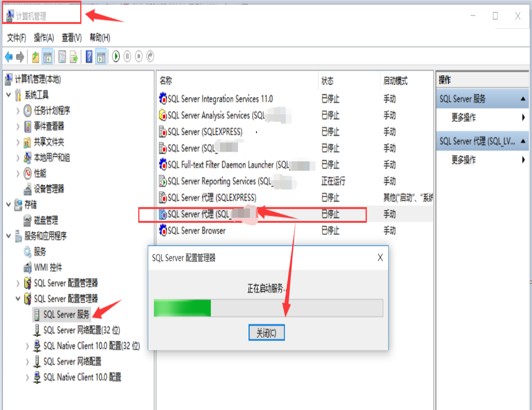This screenshot has width=532, height=410.
Task: Collapse the 系统工具 tree node
Action: 9,95
